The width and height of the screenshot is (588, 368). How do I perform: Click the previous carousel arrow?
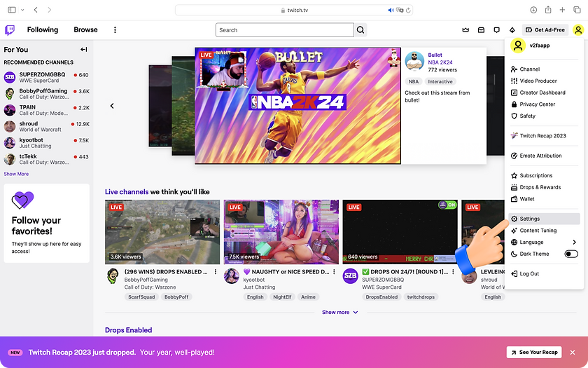(112, 106)
